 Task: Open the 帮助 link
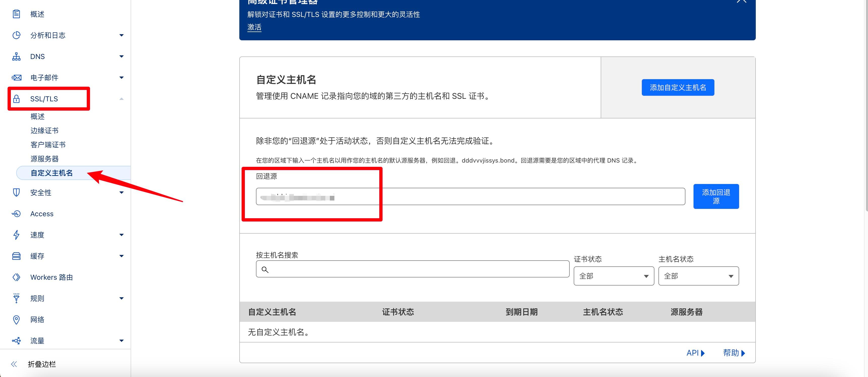click(x=734, y=353)
